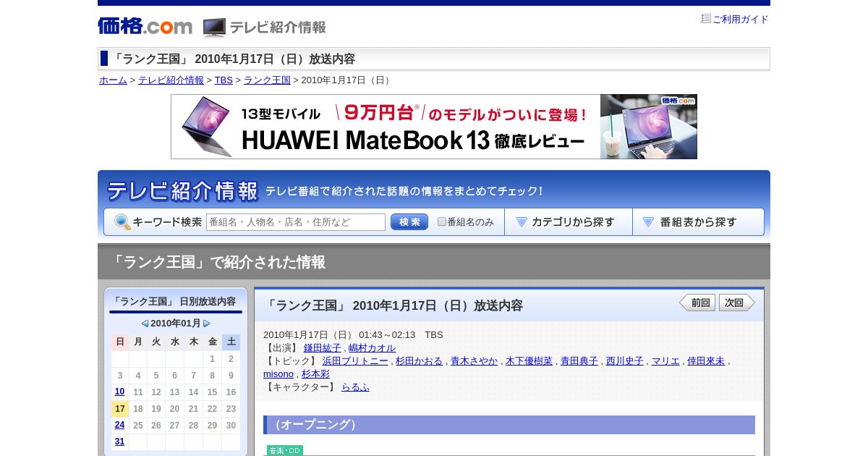Focus the keyword search input field

pyautogui.click(x=296, y=222)
